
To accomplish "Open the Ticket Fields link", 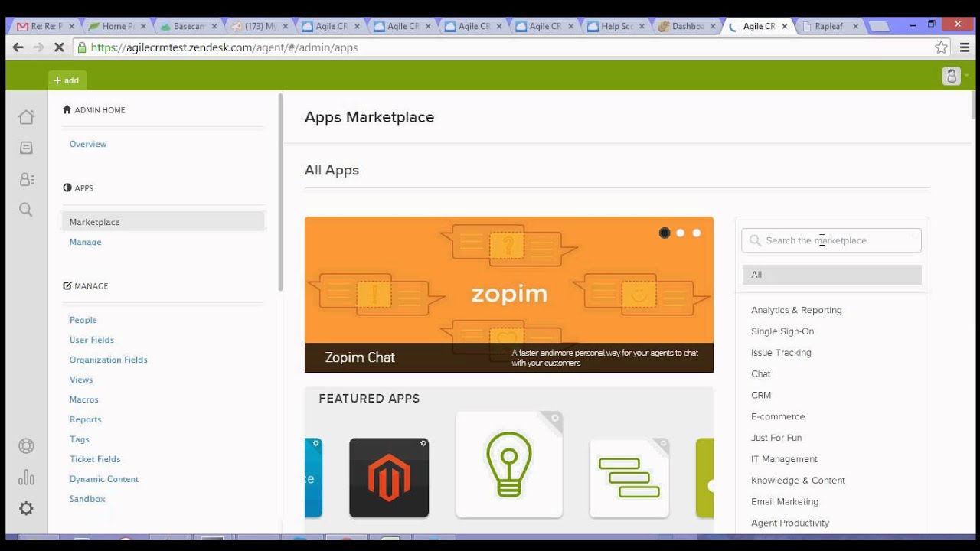I will pyautogui.click(x=95, y=459).
